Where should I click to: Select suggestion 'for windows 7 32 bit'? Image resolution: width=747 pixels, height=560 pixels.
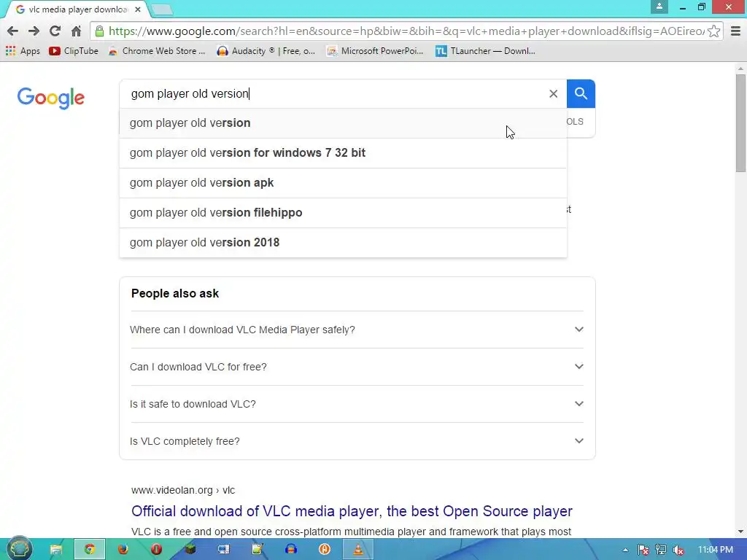(343, 153)
